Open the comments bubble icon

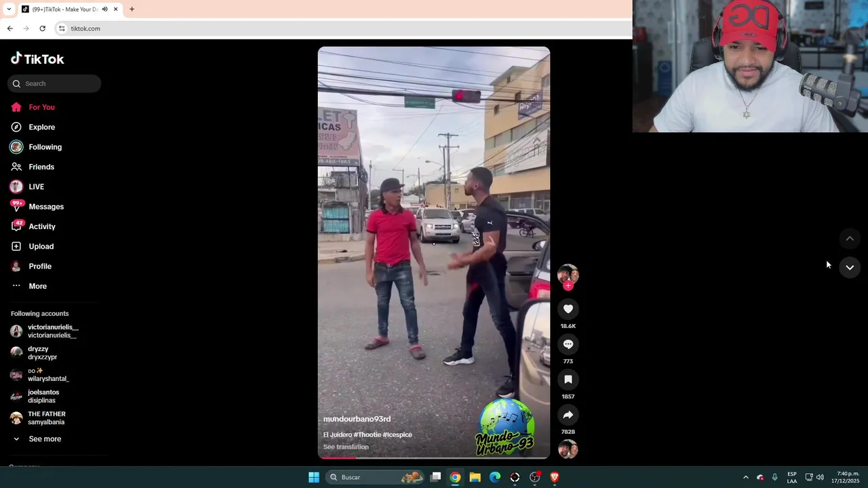pos(568,344)
